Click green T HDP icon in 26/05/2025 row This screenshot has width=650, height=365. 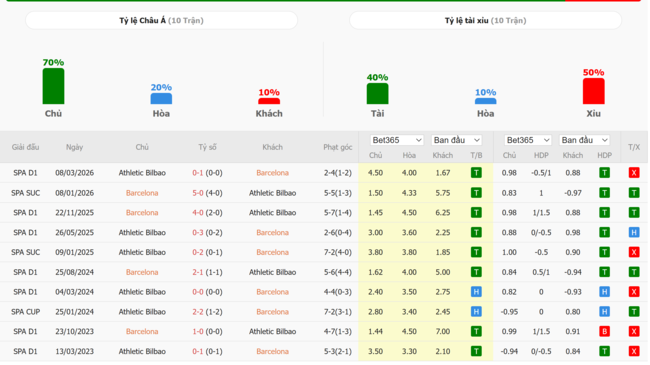tap(604, 233)
